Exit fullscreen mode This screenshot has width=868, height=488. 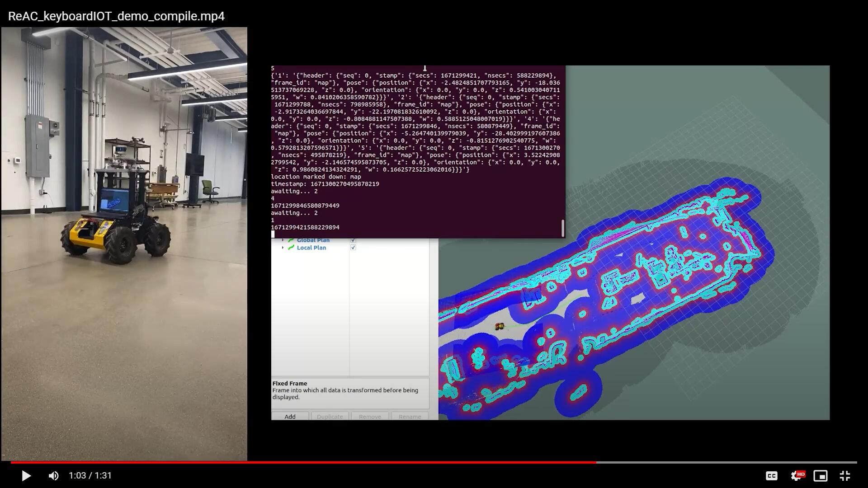[844, 476]
